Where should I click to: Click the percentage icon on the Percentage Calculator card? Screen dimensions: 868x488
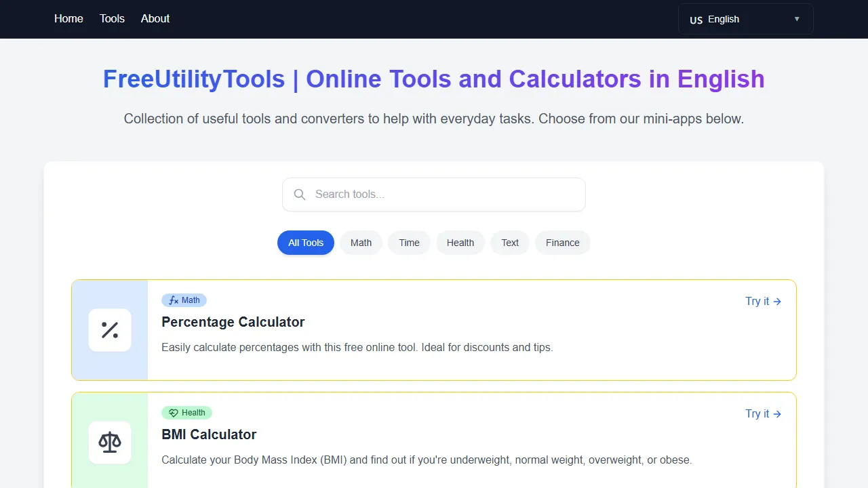(109, 330)
